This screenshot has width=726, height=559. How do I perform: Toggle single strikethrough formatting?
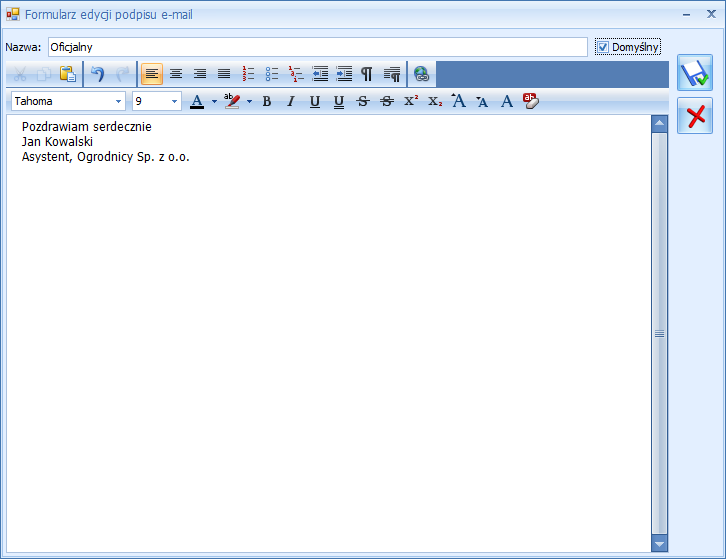(x=363, y=101)
